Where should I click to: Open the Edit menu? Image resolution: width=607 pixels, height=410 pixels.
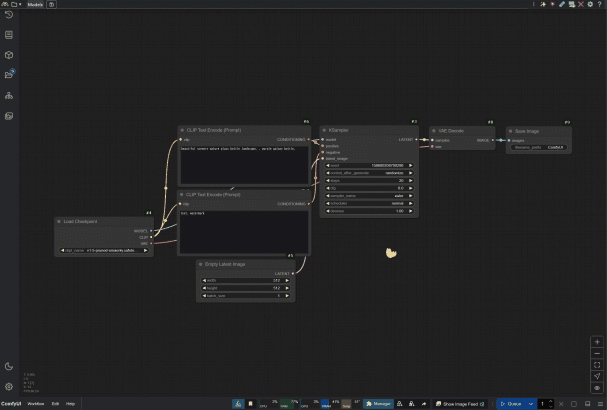tap(55, 404)
